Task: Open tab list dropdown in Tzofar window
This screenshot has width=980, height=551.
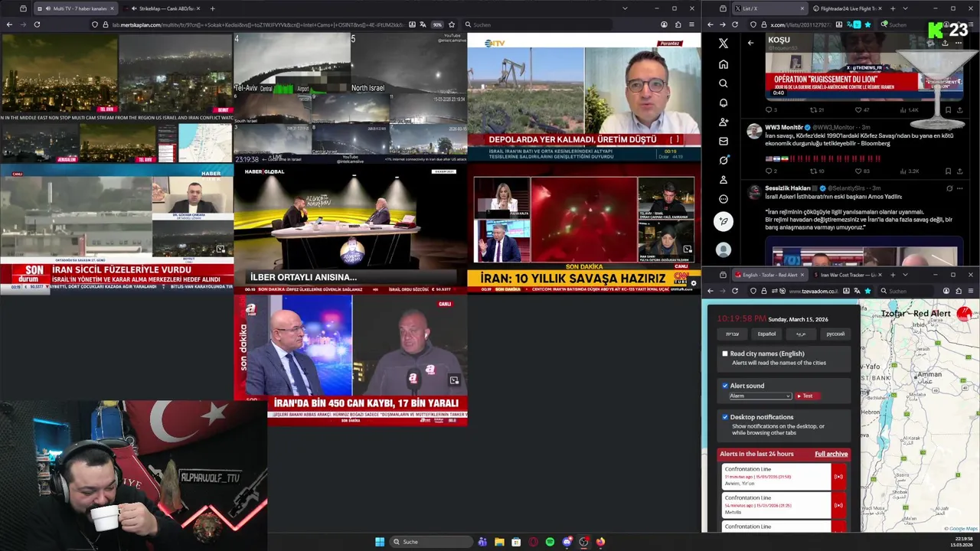Action: pyautogui.click(x=905, y=275)
